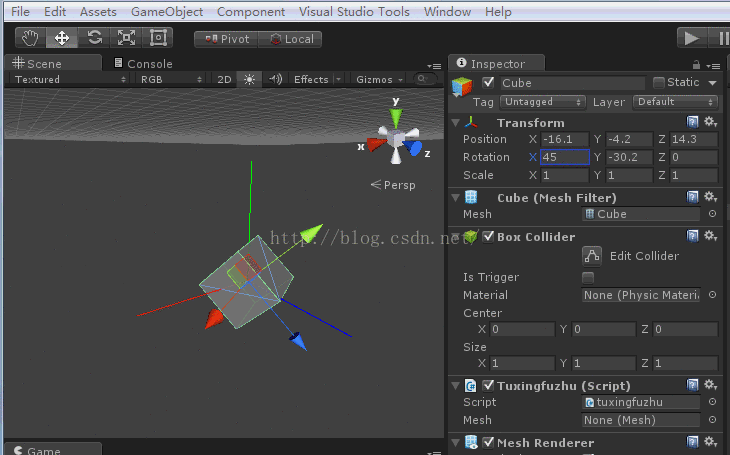Enable the Static checkbox
Viewport: 730px width, 455px height.
(658, 82)
